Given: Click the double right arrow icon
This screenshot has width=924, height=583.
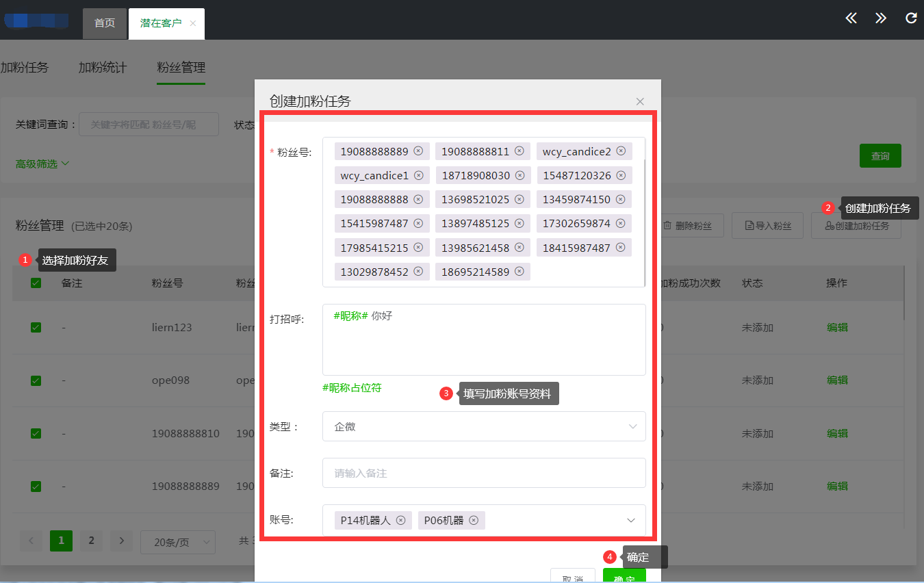Looking at the screenshot, I should [x=881, y=18].
